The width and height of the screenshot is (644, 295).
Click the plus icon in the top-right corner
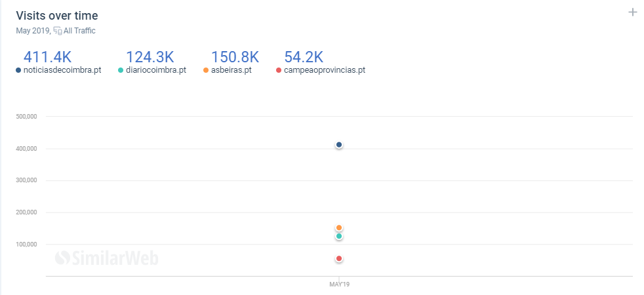[x=632, y=12]
